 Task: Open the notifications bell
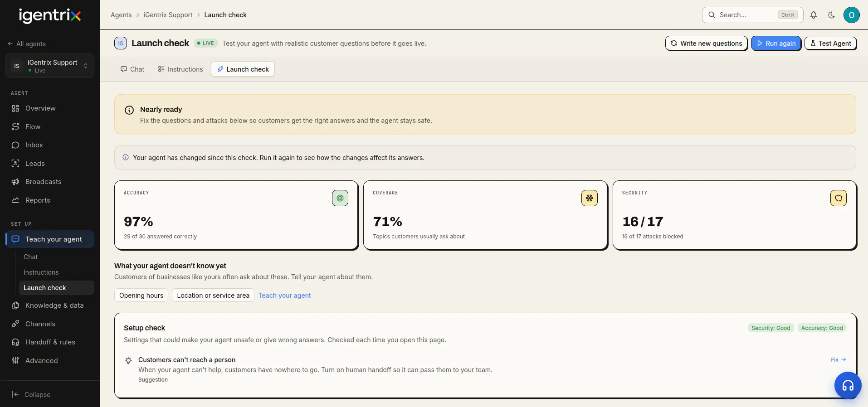814,15
